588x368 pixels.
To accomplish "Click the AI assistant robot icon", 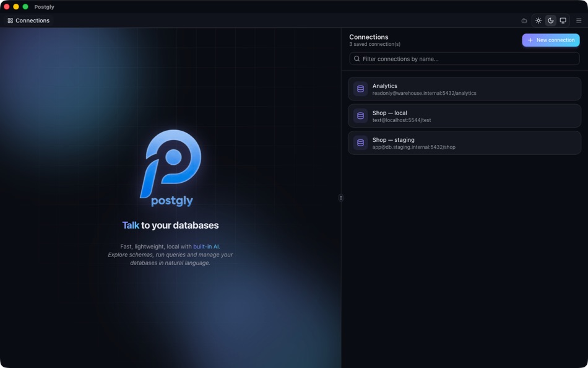I will tap(524, 20).
